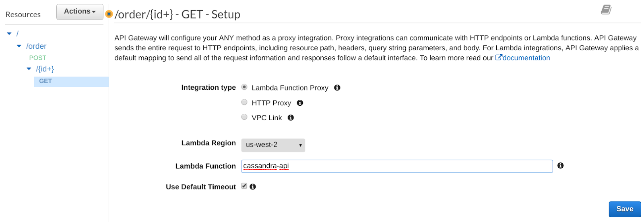Select the POST method under /order
644x222 pixels.
pyautogui.click(x=37, y=58)
